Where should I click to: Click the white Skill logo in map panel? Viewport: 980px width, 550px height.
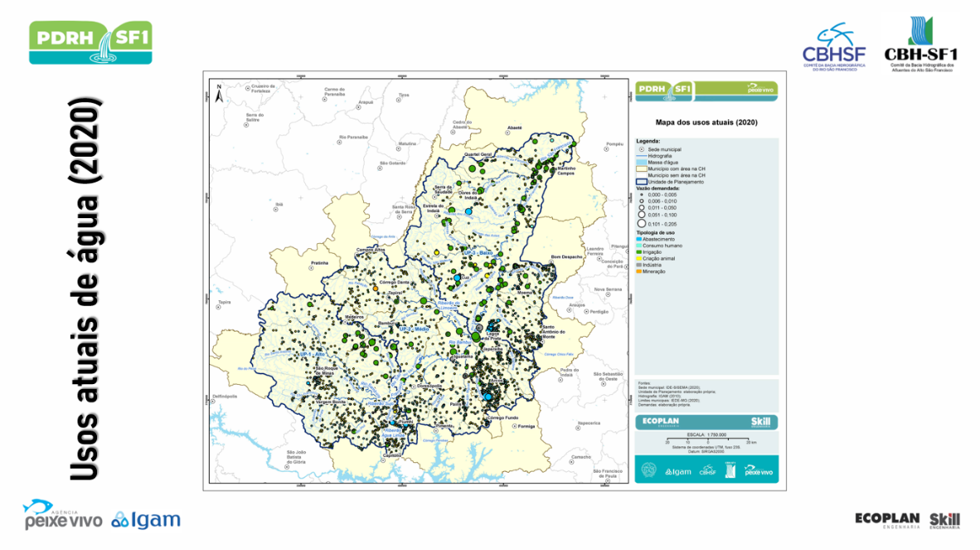(760, 422)
